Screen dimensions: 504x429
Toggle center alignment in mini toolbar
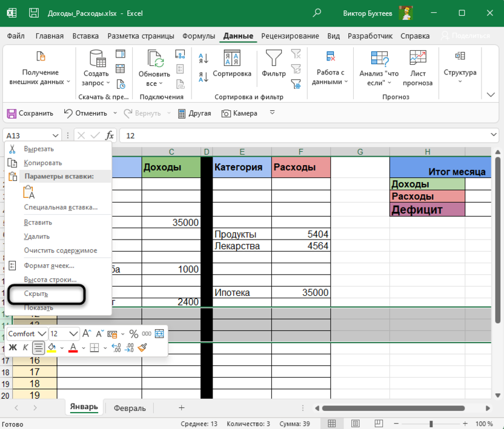pos(38,347)
